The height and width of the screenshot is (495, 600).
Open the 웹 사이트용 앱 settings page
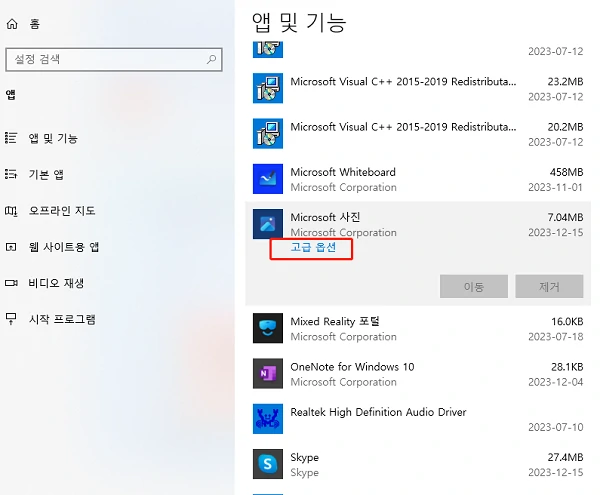64,247
